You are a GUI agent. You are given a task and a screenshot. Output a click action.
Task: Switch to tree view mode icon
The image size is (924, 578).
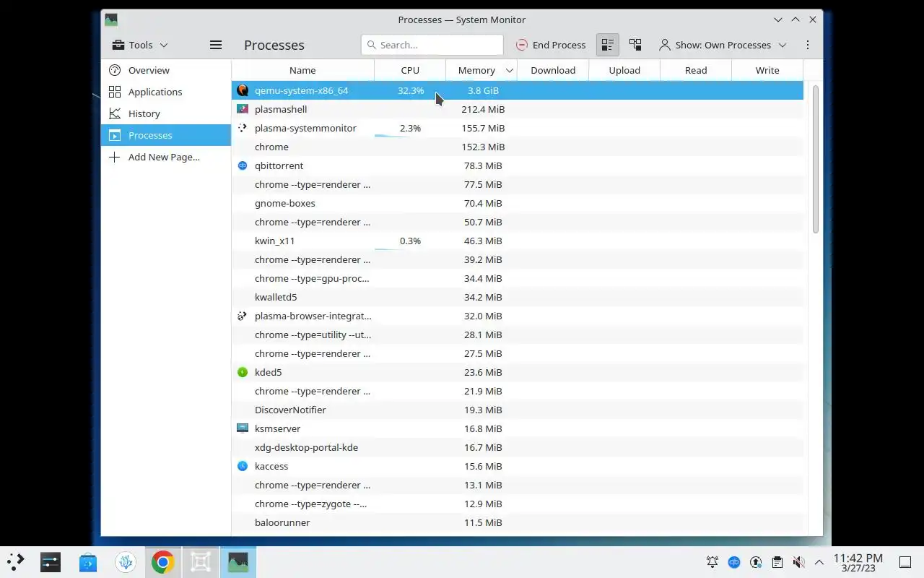pyautogui.click(x=635, y=45)
